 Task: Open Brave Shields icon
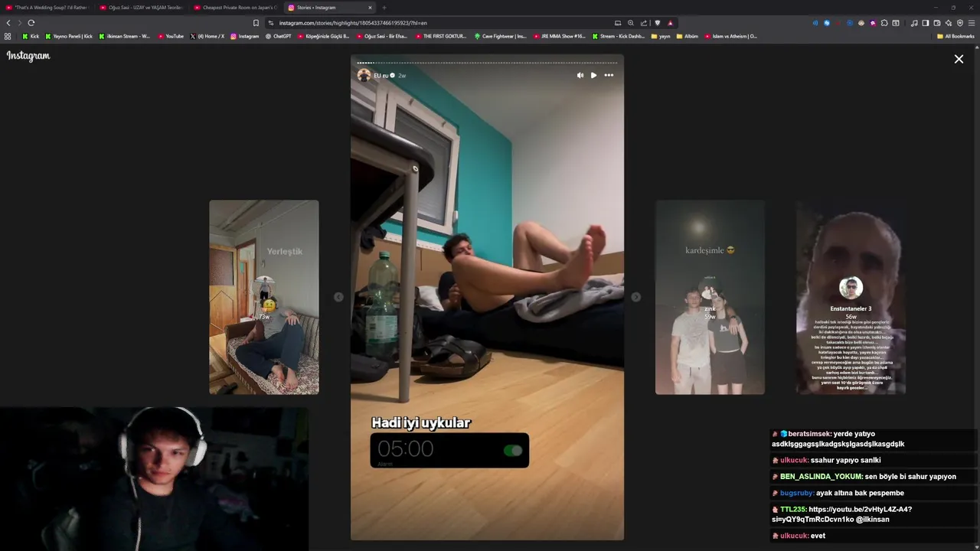(x=658, y=23)
